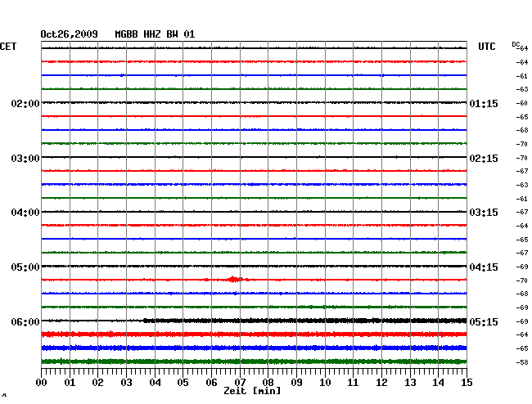Click the 03:00 CET time label
Image resolution: width=532 pixels, height=404 pixels.
tap(25, 159)
